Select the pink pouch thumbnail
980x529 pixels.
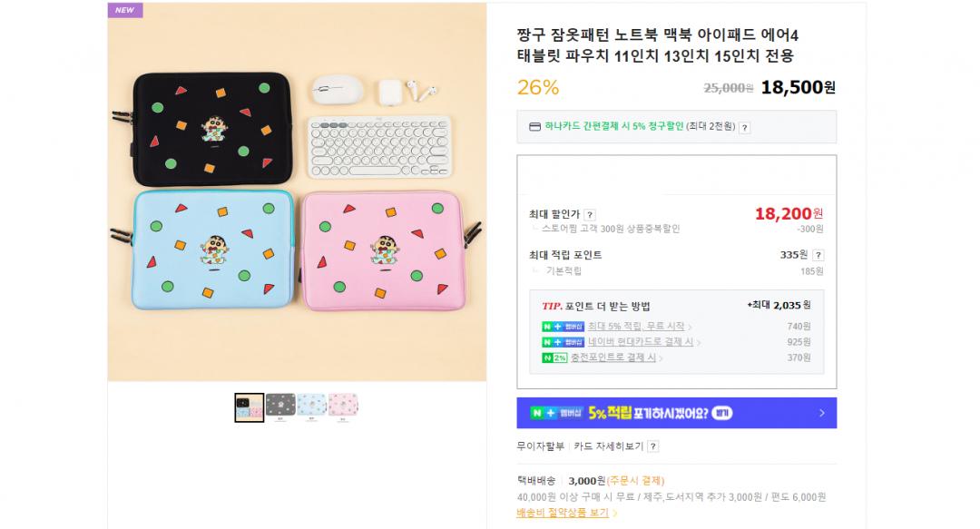click(343, 408)
